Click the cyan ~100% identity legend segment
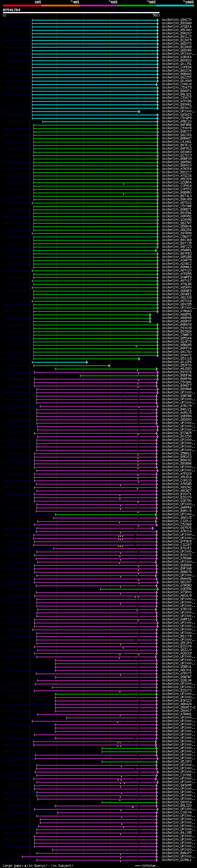The width and height of the screenshot is (197, 868). (175, 6)
